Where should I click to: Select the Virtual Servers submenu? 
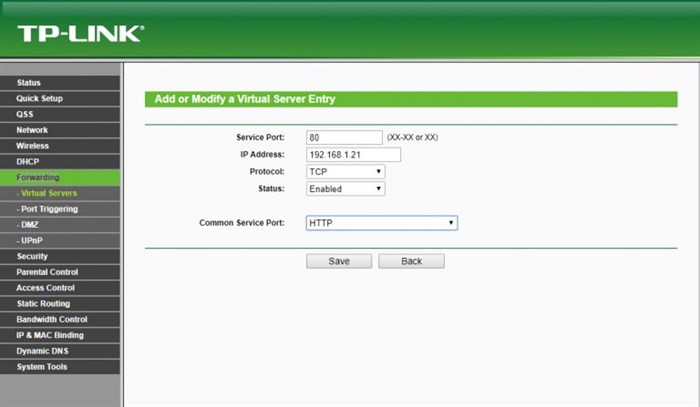60,193
